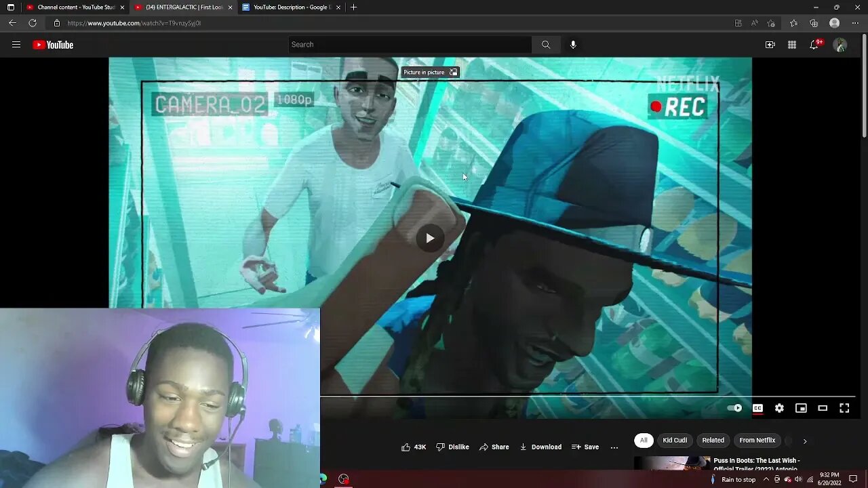Save the video to a playlist
868x488 pixels.
pyautogui.click(x=585, y=447)
